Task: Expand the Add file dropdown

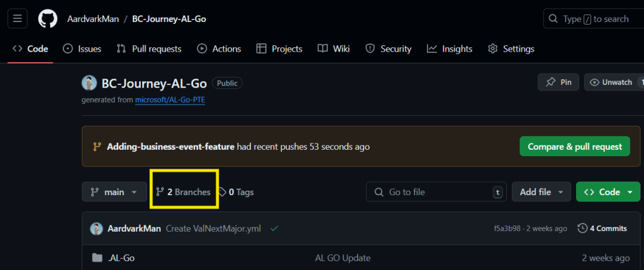Action: (x=541, y=192)
